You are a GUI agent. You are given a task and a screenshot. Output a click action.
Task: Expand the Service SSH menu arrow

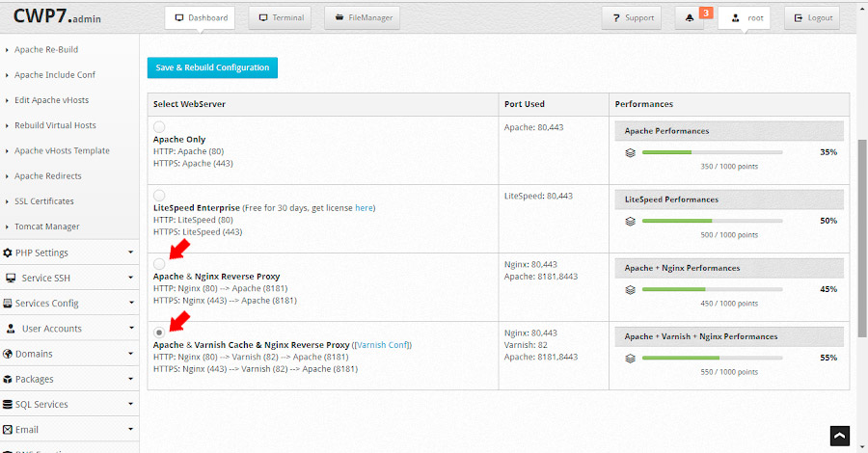130,278
